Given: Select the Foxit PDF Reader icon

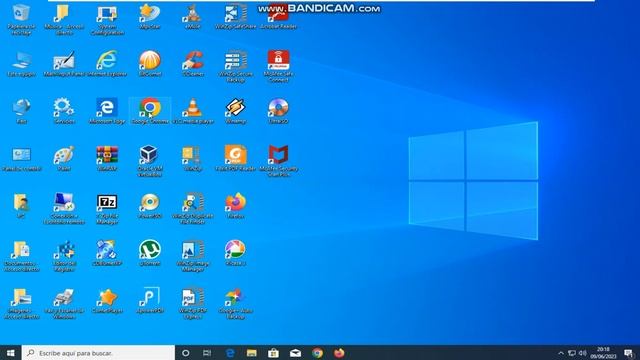Looking at the screenshot, I should tap(236, 158).
